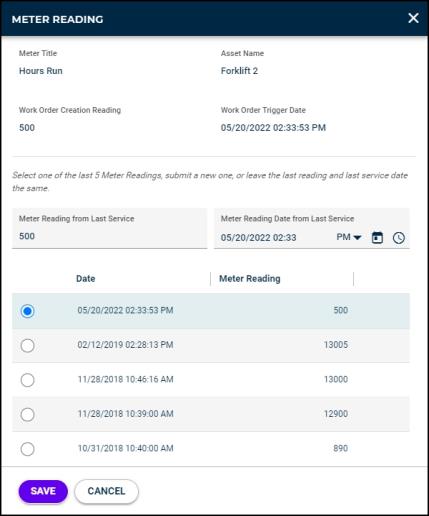Focus the Meter Reading from Last Service field
Screen dimensions: 429x516
(x=110, y=229)
